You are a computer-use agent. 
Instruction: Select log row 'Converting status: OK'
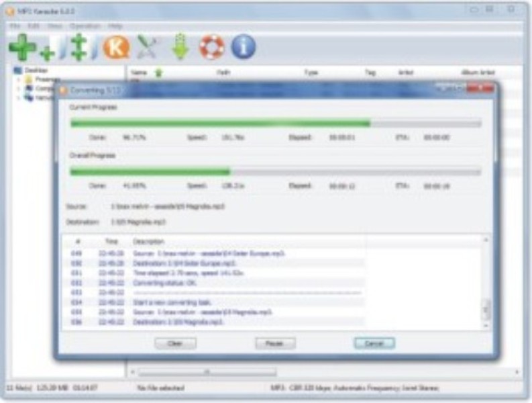tap(214, 283)
